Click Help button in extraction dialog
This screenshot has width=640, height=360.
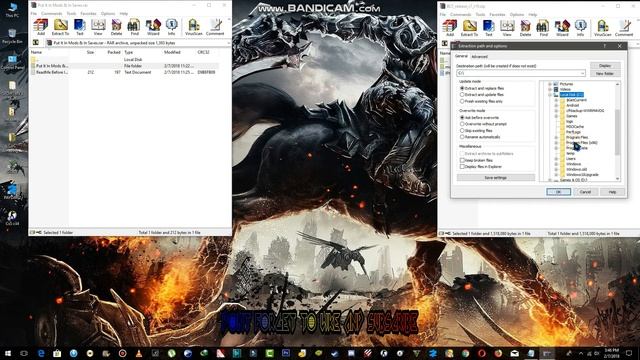(612, 192)
